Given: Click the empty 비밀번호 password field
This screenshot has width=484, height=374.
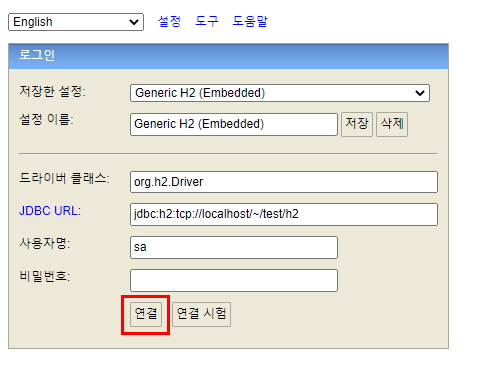Looking at the screenshot, I should (x=234, y=280).
